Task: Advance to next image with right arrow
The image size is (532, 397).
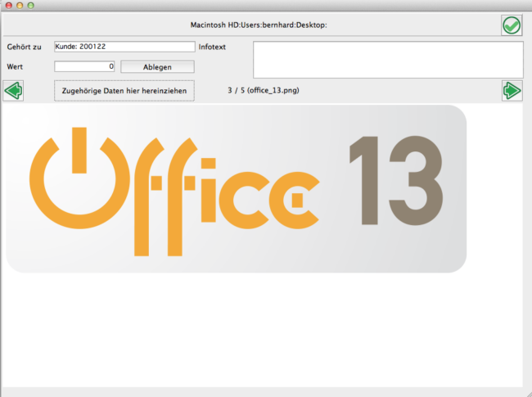Action: click(512, 90)
